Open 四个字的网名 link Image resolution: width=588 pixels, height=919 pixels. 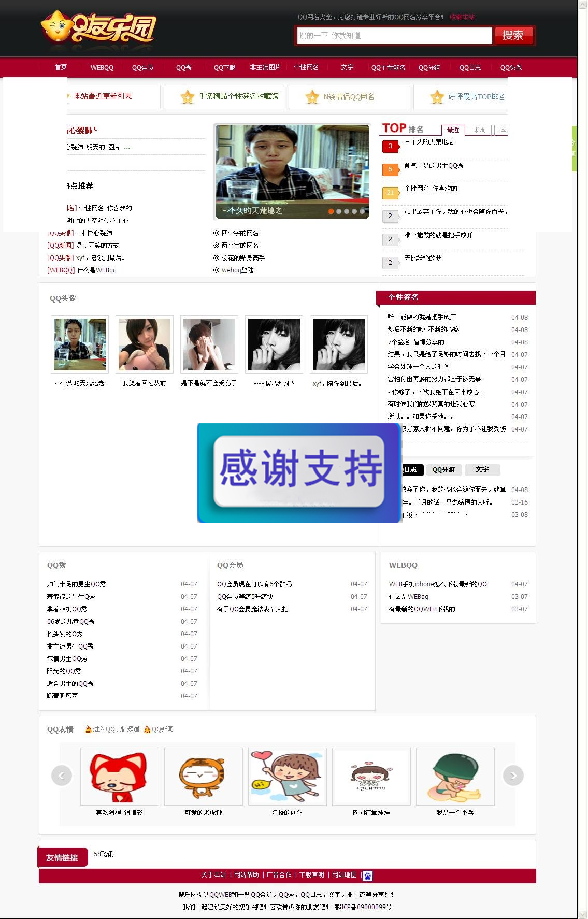pyautogui.click(x=240, y=233)
